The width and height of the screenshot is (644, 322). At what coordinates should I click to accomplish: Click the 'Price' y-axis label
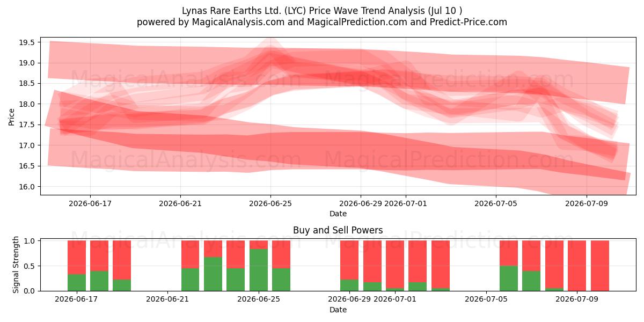pyautogui.click(x=11, y=116)
